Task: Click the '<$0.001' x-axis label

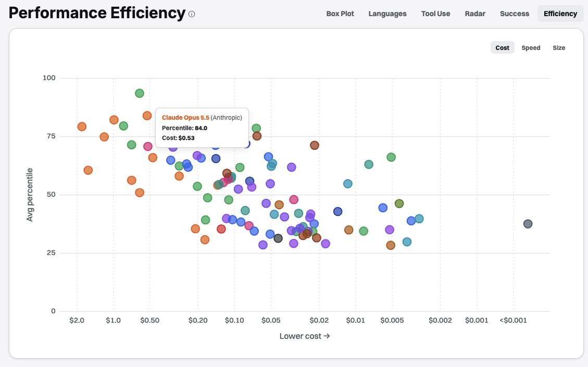Action: pyautogui.click(x=513, y=321)
